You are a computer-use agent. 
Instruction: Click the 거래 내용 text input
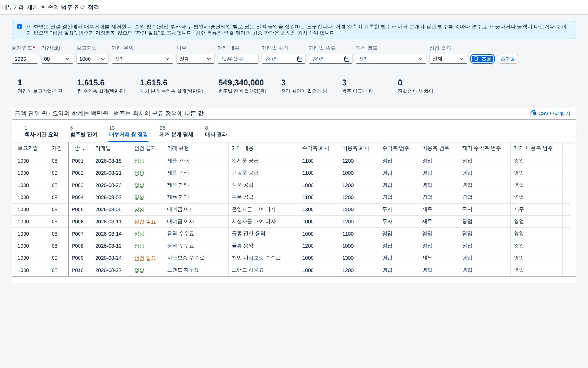(238, 59)
